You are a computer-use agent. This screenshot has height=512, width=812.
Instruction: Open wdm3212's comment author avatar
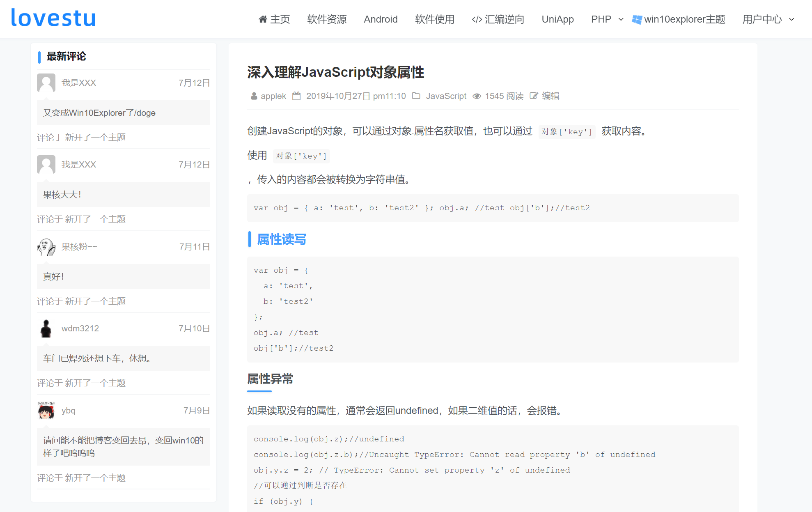coord(46,328)
